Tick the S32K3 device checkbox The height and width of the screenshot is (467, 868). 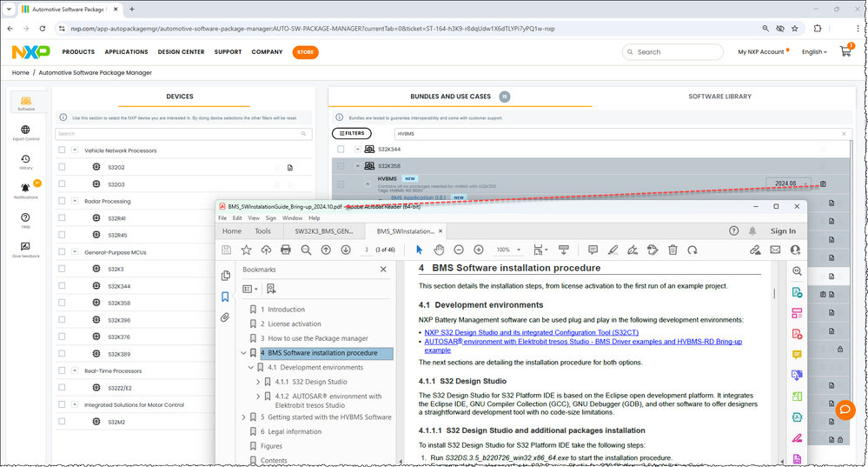pos(62,269)
